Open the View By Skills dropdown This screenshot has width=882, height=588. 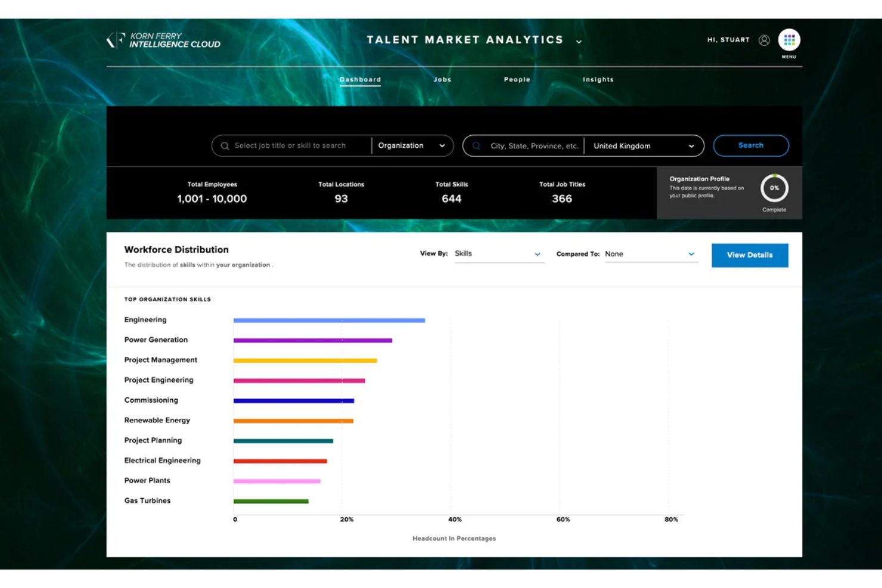(x=499, y=253)
